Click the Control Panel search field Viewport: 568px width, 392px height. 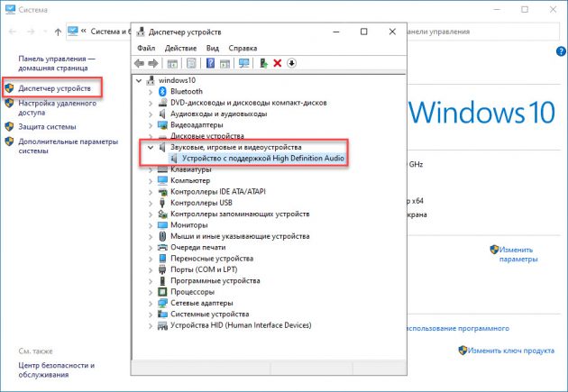483,32
